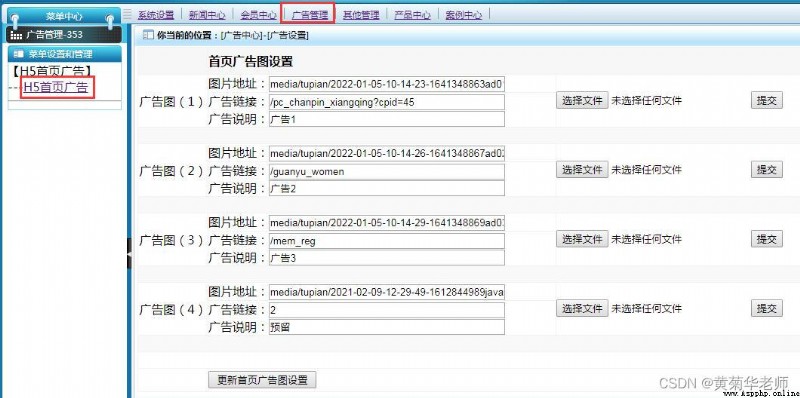Edit 图片地址 field for 广告图(2)

(x=387, y=154)
